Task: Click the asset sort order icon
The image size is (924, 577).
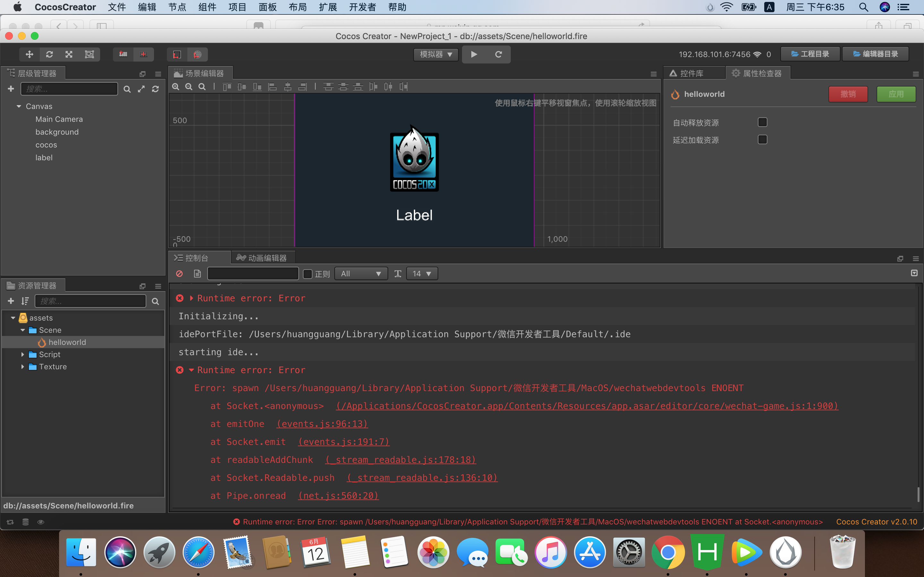Action: (x=25, y=301)
